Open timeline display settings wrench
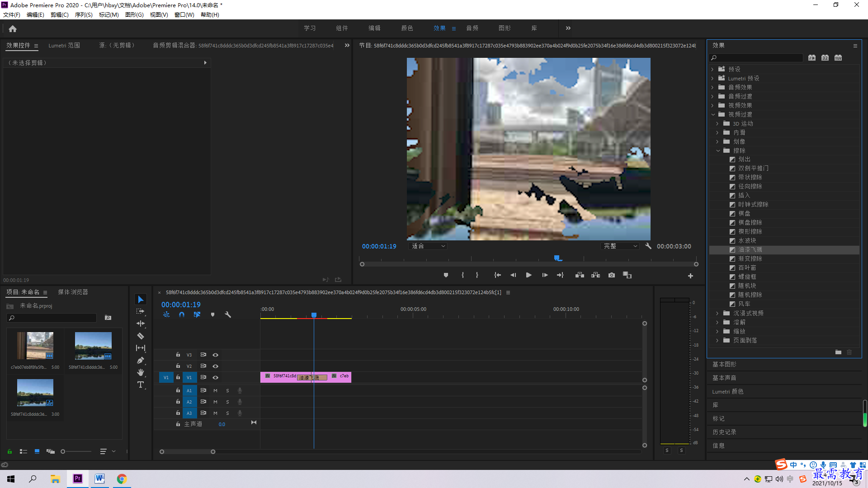The width and height of the screenshot is (868, 488). click(228, 314)
